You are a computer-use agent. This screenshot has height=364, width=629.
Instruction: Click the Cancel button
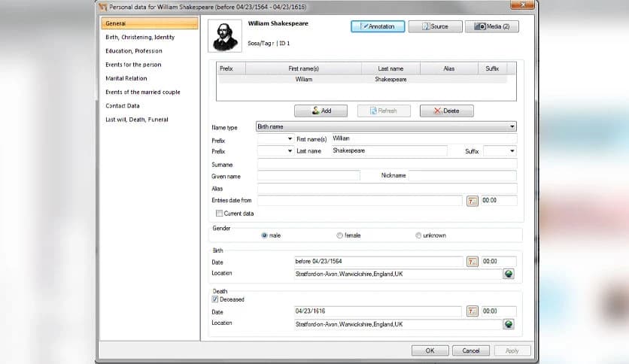coord(471,350)
